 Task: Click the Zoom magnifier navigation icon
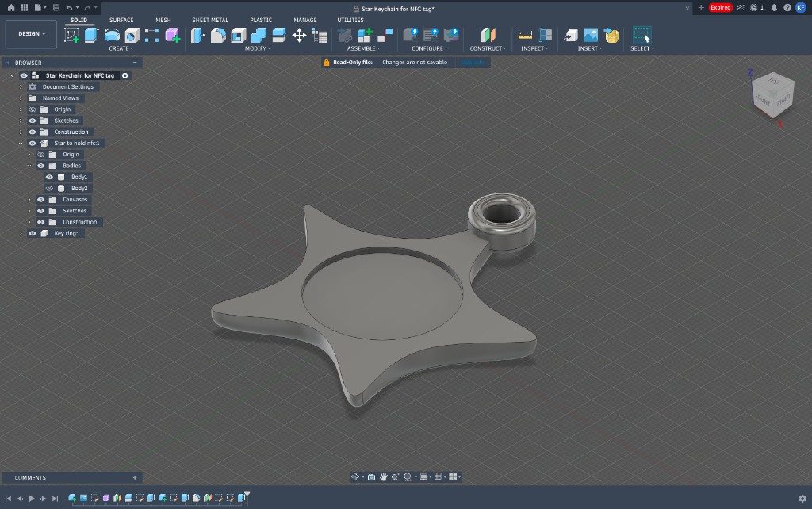(x=395, y=477)
